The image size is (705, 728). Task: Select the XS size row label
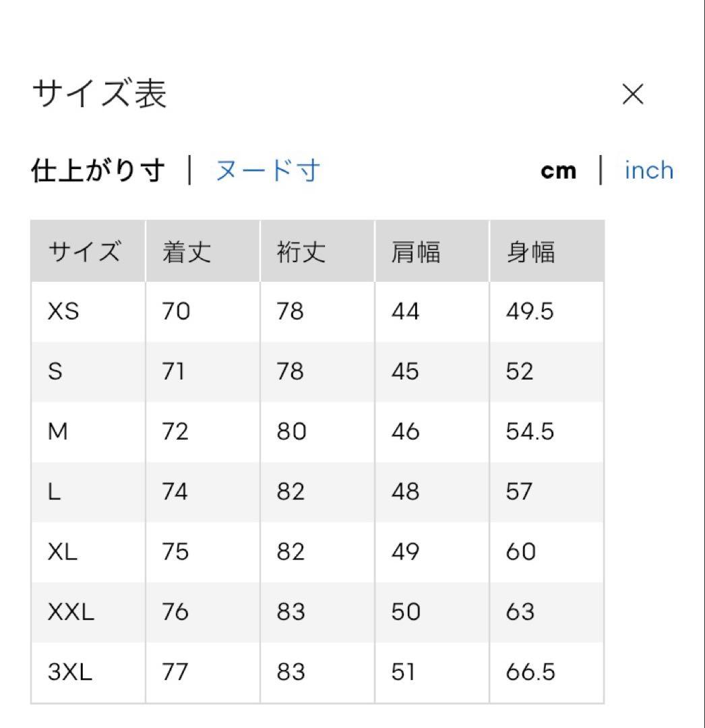(x=63, y=311)
